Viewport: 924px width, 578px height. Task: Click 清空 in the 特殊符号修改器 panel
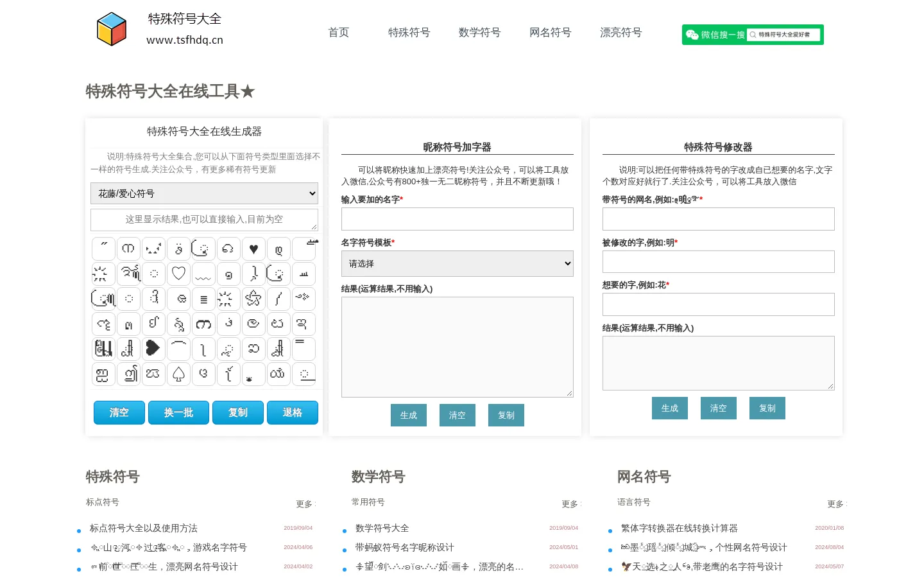[x=719, y=408]
